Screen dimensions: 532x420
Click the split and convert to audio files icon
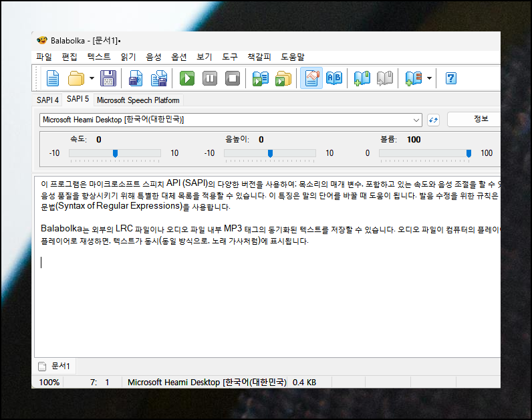pos(159,78)
